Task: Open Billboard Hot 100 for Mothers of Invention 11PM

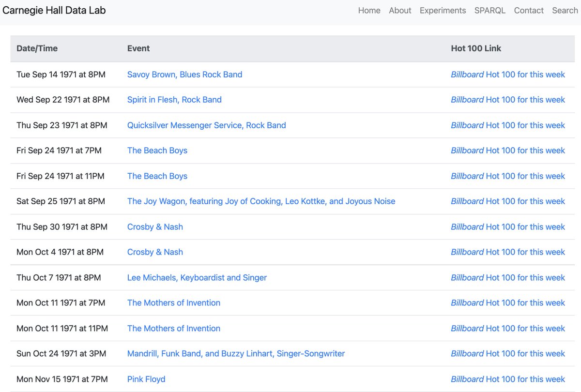Action: (x=508, y=329)
